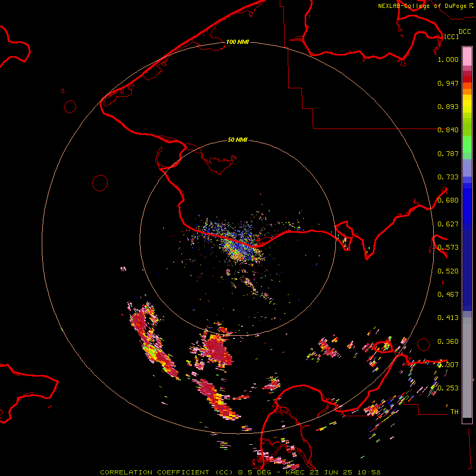The image size is (476, 476).
Task: Click the 0.627 legend value
Action: [x=448, y=224]
